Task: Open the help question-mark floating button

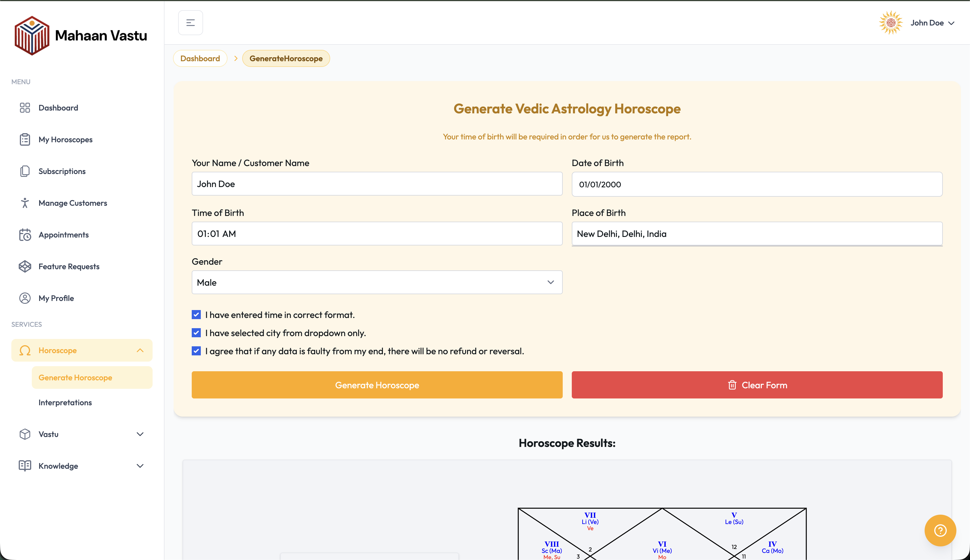Action: tap(940, 531)
